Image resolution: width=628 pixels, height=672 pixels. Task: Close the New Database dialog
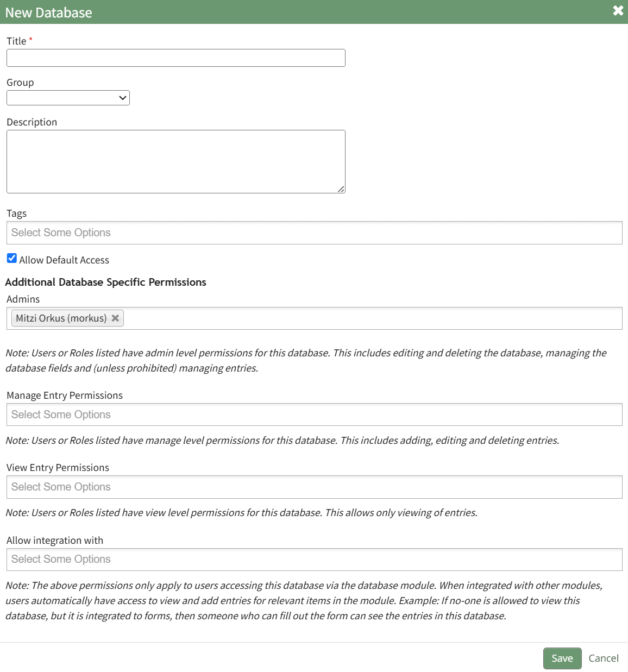pos(618,11)
